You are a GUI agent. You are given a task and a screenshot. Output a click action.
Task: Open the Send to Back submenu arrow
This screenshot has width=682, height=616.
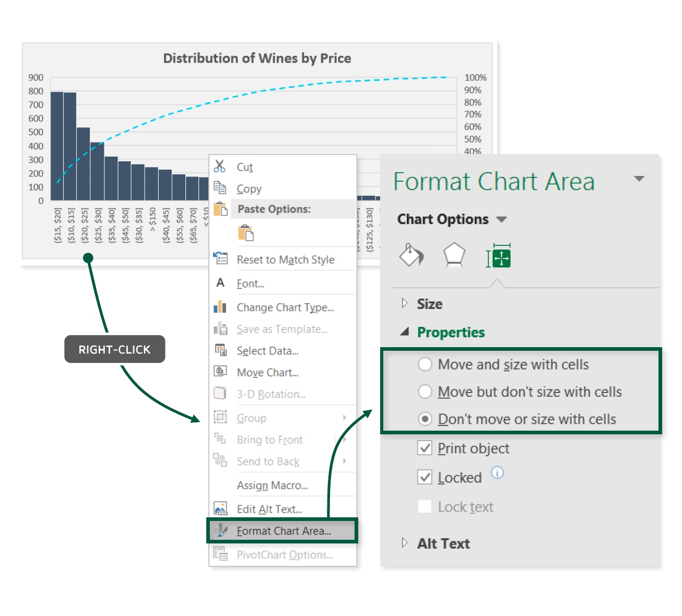(345, 461)
